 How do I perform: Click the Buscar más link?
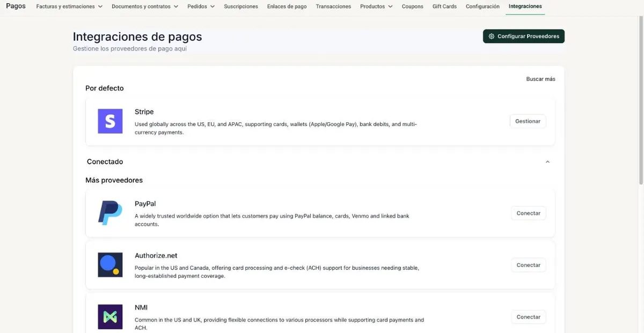pyautogui.click(x=541, y=79)
